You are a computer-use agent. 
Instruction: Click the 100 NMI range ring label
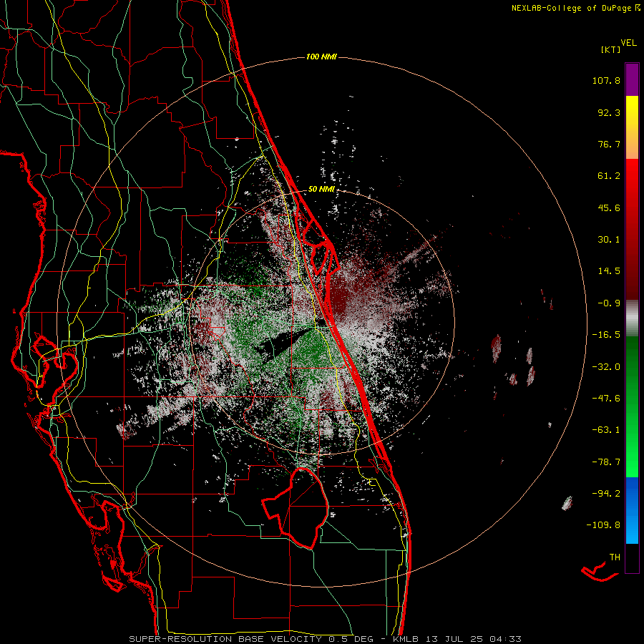click(x=321, y=57)
